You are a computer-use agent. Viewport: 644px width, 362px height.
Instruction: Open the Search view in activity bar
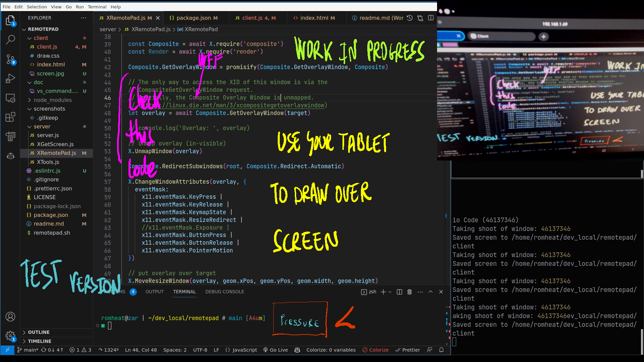coord(10,40)
